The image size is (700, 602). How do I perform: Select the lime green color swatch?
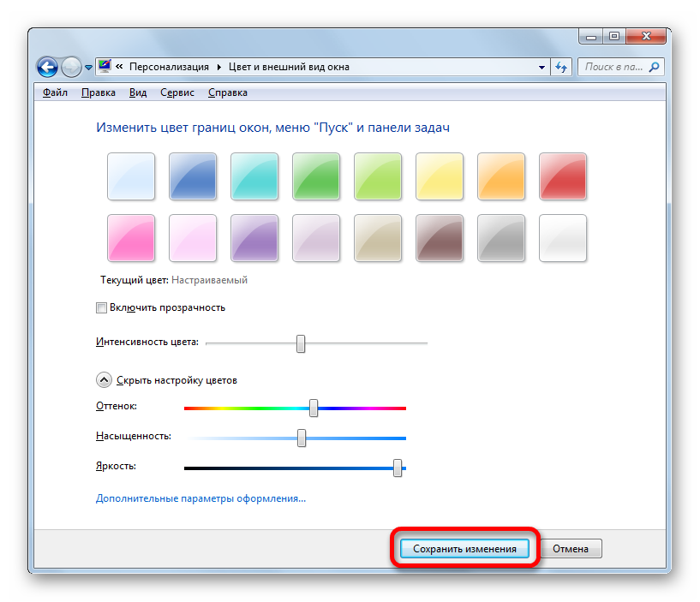tap(378, 176)
